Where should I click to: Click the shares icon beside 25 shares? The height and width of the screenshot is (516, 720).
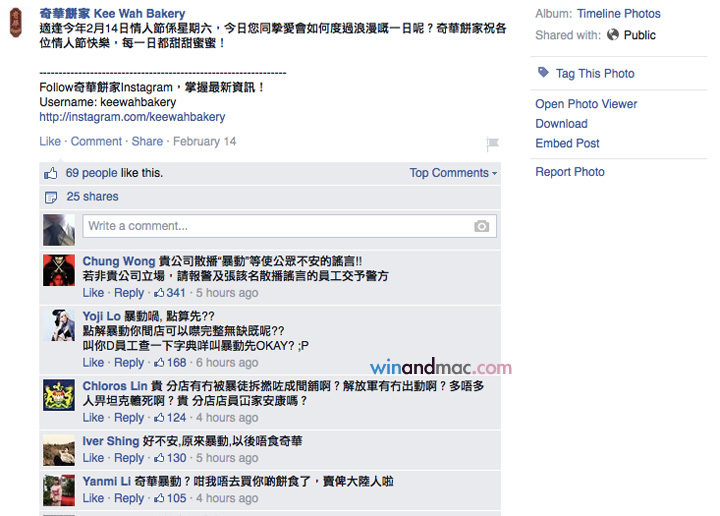coord(51,197)
